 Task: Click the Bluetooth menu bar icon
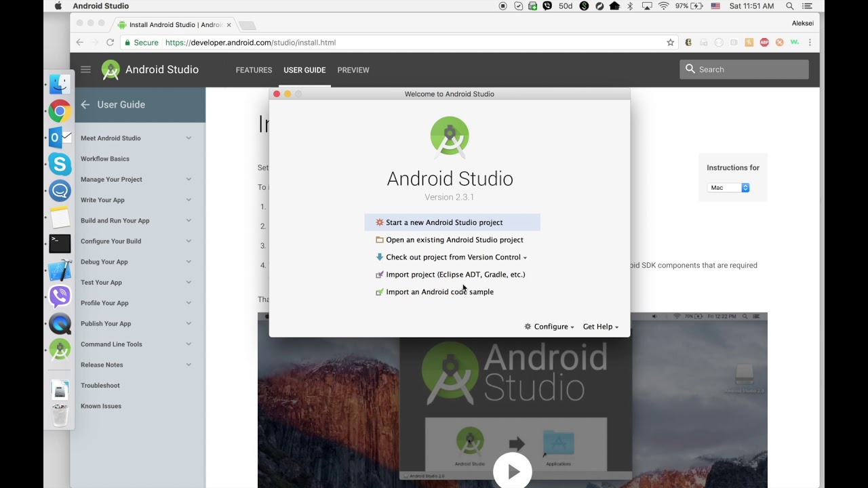630,6
